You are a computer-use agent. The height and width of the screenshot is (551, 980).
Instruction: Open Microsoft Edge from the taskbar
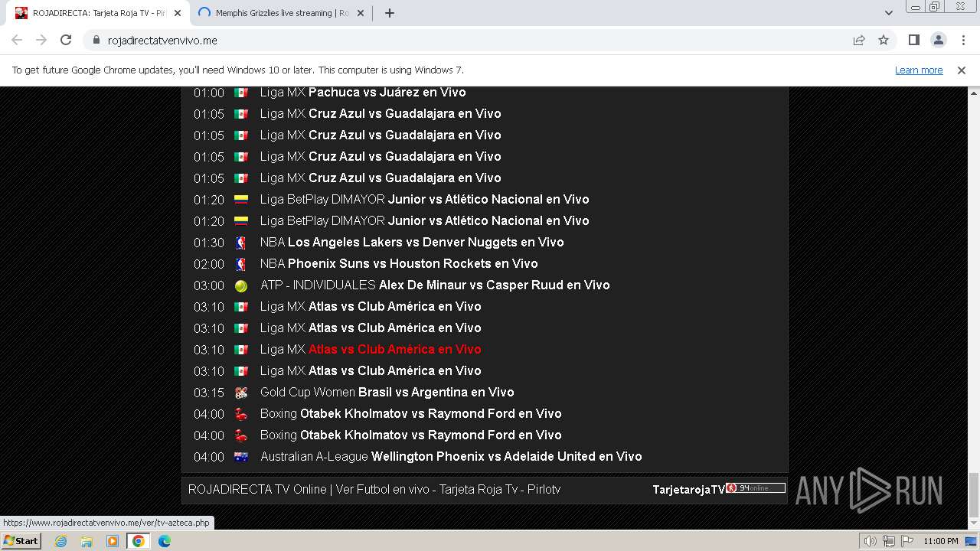[x=165, y=541]
